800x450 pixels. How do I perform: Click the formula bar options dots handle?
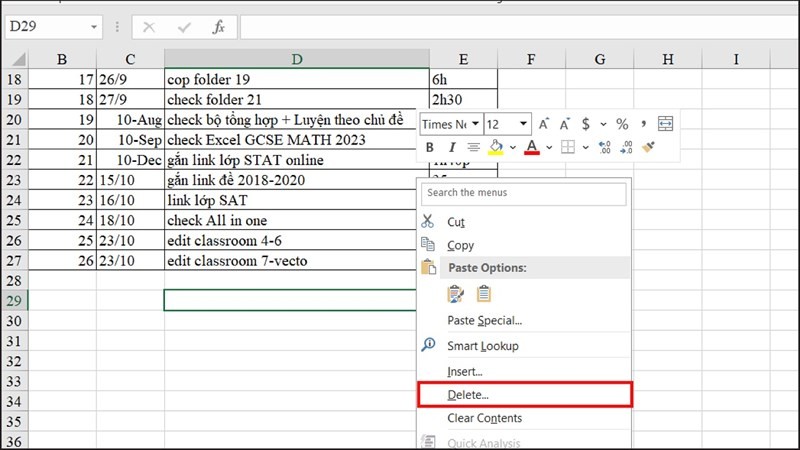(117, 27)
